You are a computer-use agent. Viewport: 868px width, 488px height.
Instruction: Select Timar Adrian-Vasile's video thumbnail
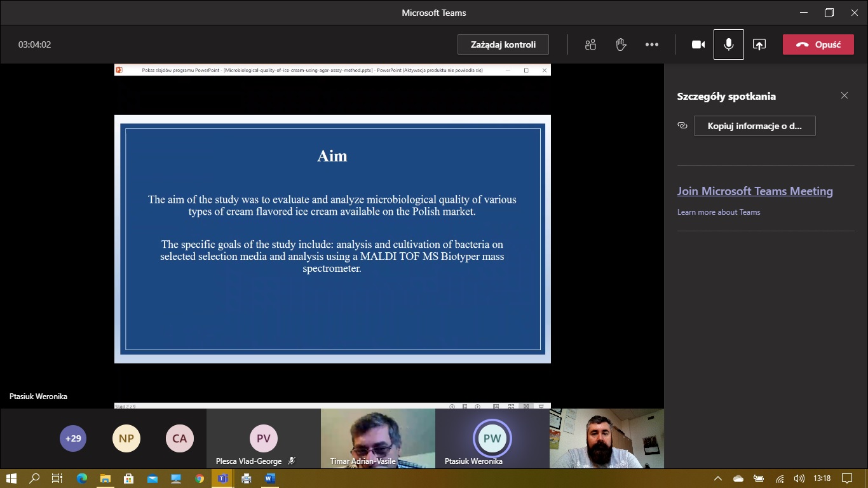pos(377,437)
